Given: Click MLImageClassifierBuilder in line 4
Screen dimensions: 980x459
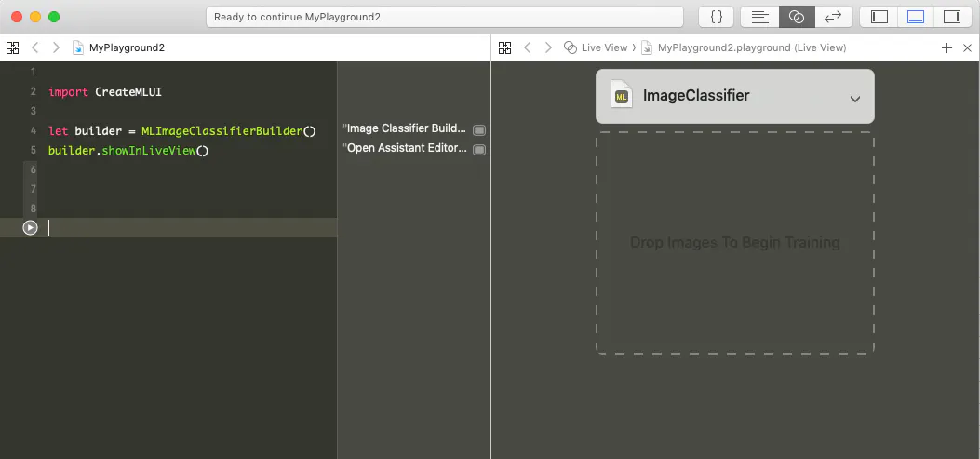Looking at the screenshot, I should pyautogui.click(x=222, y=131).
